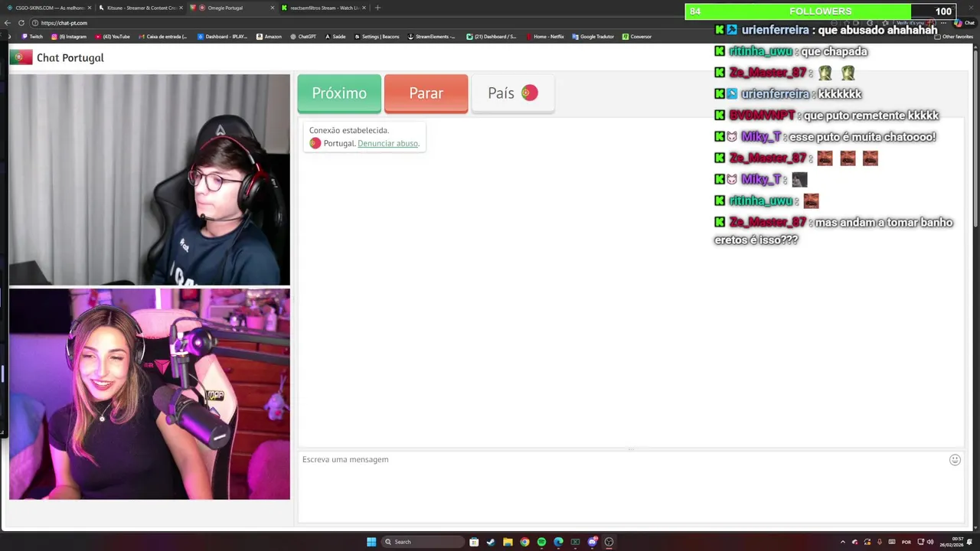980x551 pixels.
Task: Click the page vertical scrollbar
Action: coord(976,138)
